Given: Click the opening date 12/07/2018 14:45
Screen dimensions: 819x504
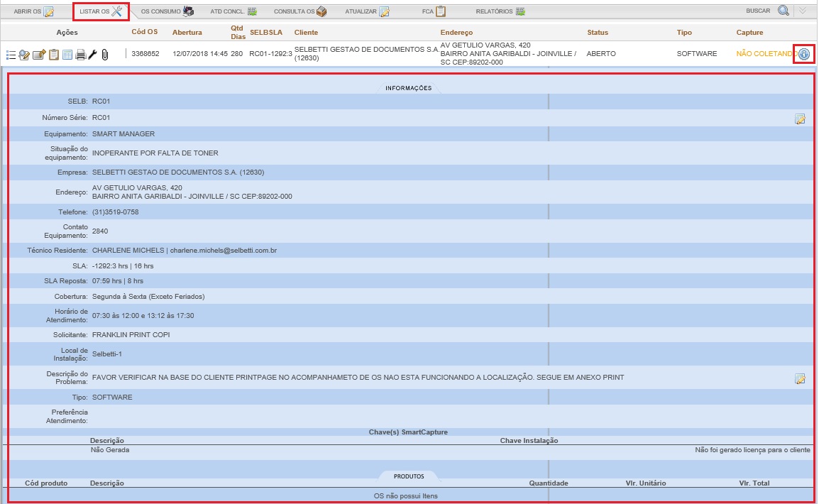Looking at the screenshot, I should (x=200, y=54).
